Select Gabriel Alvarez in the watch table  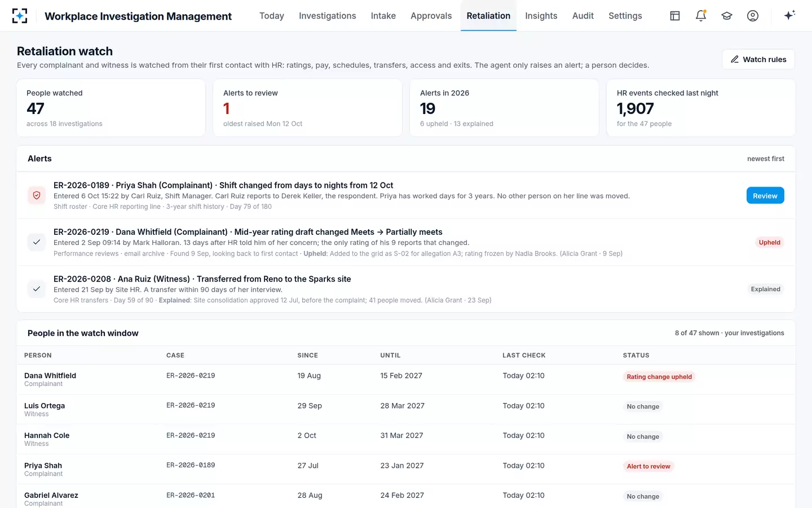[x=51, y=495]
